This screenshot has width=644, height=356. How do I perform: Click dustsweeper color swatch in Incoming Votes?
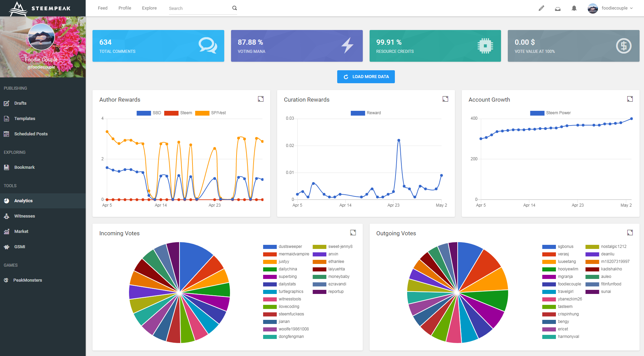(270, 247)
